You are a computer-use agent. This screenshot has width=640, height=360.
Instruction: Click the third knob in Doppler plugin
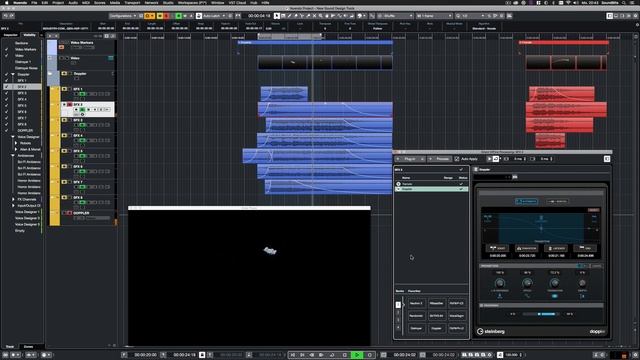(x=554, y=283)
